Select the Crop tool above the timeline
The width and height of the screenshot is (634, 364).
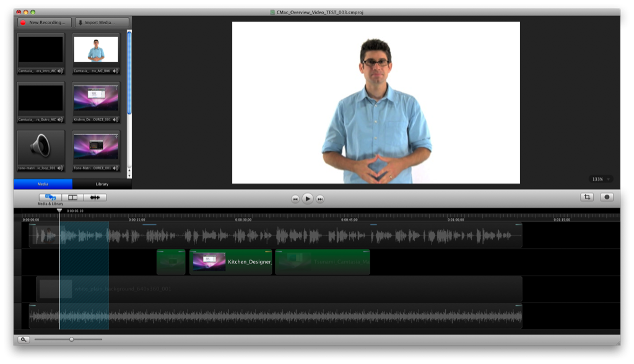click(588, 197)
